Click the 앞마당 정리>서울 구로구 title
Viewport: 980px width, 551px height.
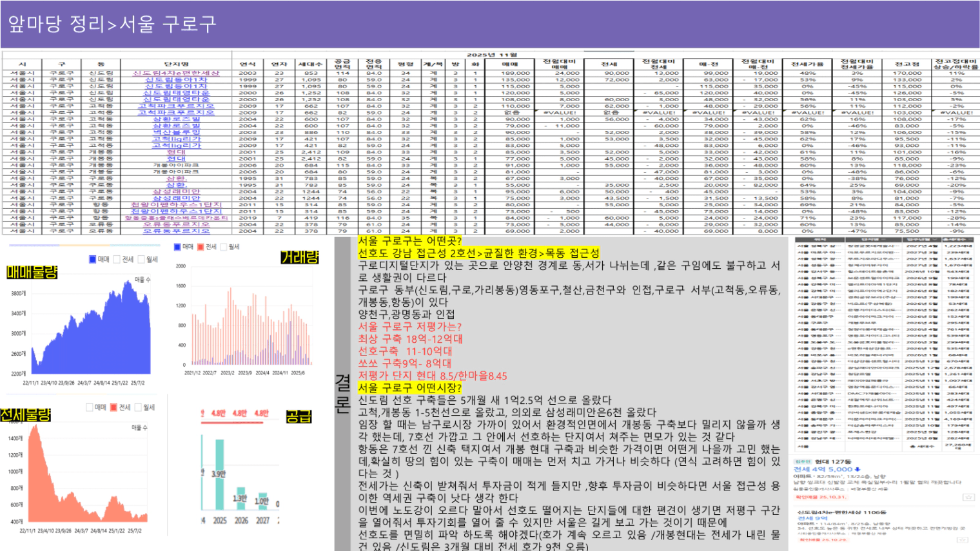[x=112, y=24]
